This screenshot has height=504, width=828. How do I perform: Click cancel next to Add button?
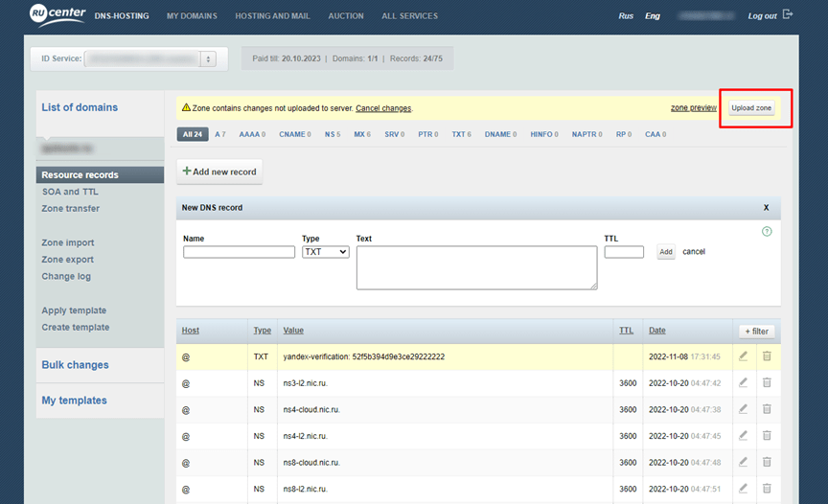pos(694,252)
